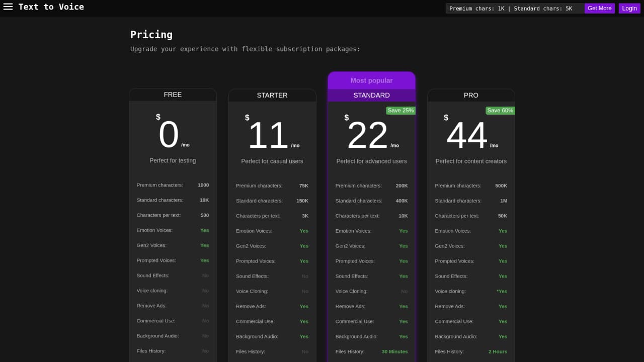Viewport: 644px width, 362px height.
Task: Click the *Yes voice cloning value
Action: (502, 291)
